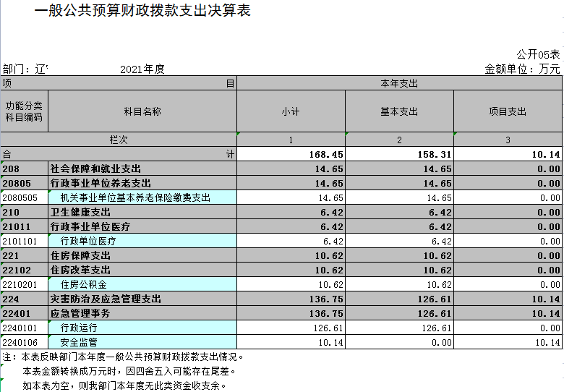This screenshot has width=564, height=392.
Task: Select code 2240101
Action: [x=24, y=328]
